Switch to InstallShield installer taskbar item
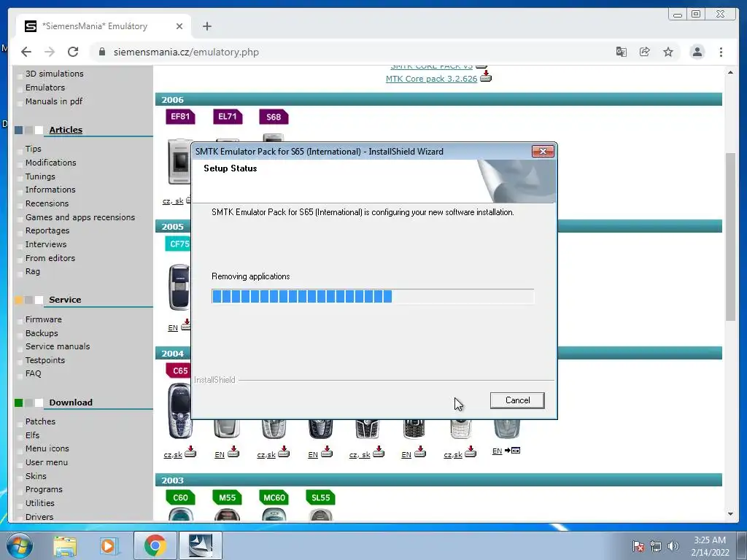 [201, 545]
